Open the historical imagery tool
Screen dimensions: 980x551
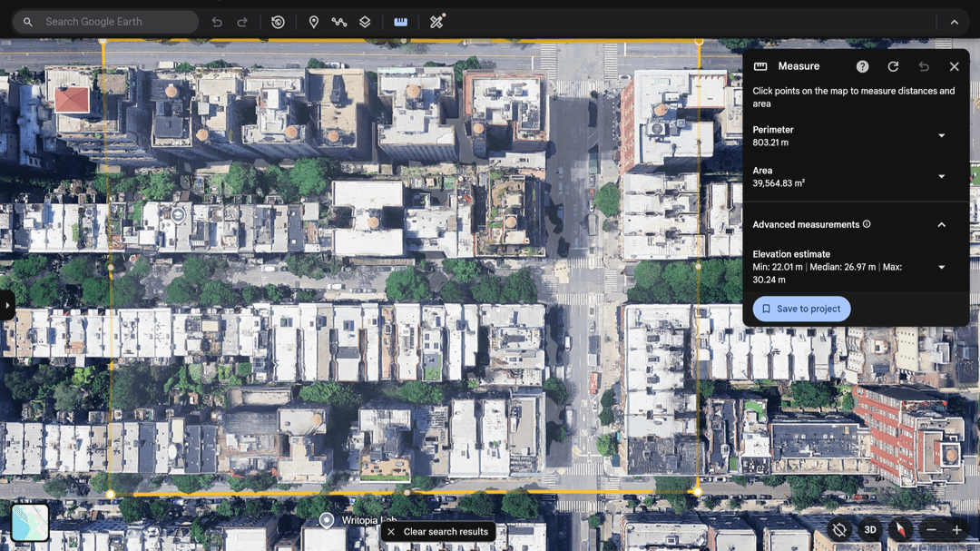point(279,22)
